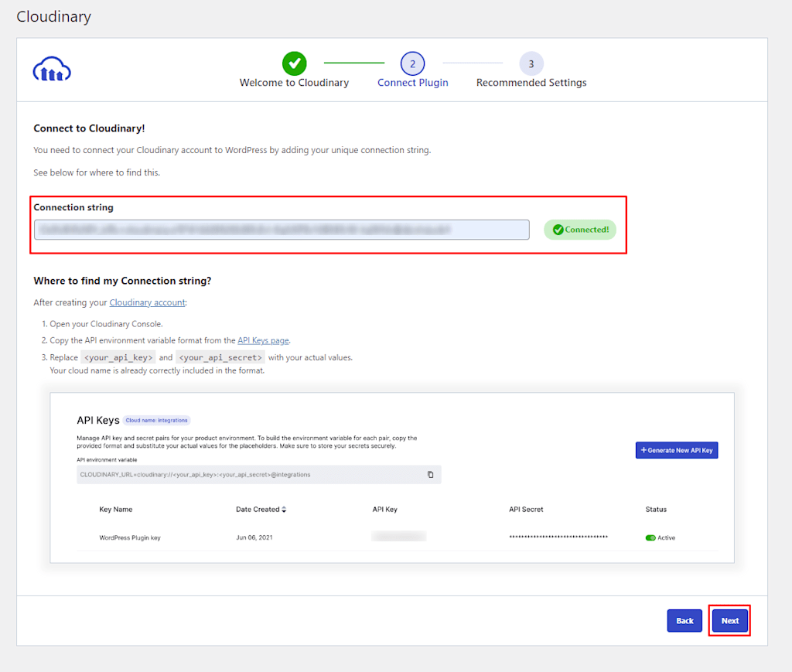The image size is (792, 672).
Task: Select the WordPress Plugin key row name
Action: (x=130, y=537)
